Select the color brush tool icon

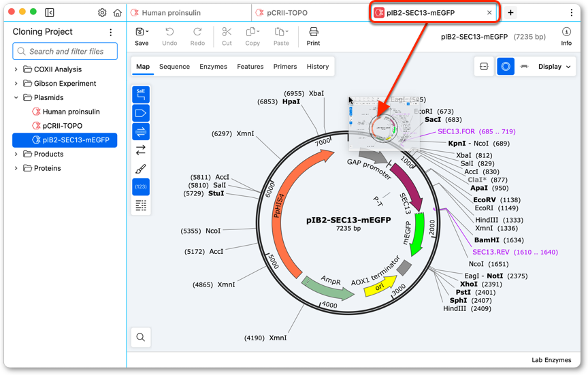click(x=141, y=169)
